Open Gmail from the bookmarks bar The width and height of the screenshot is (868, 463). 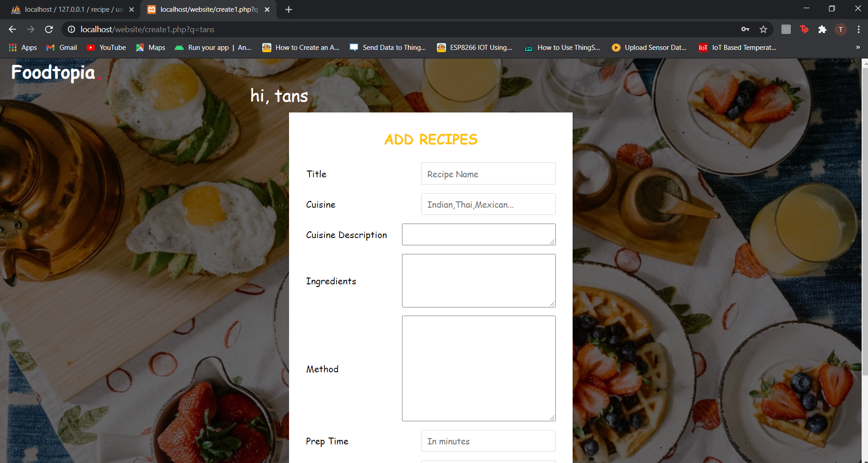[x=61, y=47]
